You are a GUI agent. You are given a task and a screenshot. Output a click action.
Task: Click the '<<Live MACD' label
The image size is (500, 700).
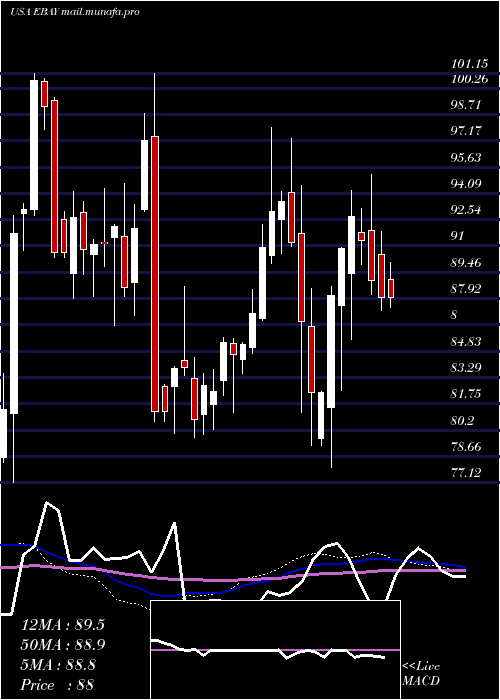click(x=421, y=674)
